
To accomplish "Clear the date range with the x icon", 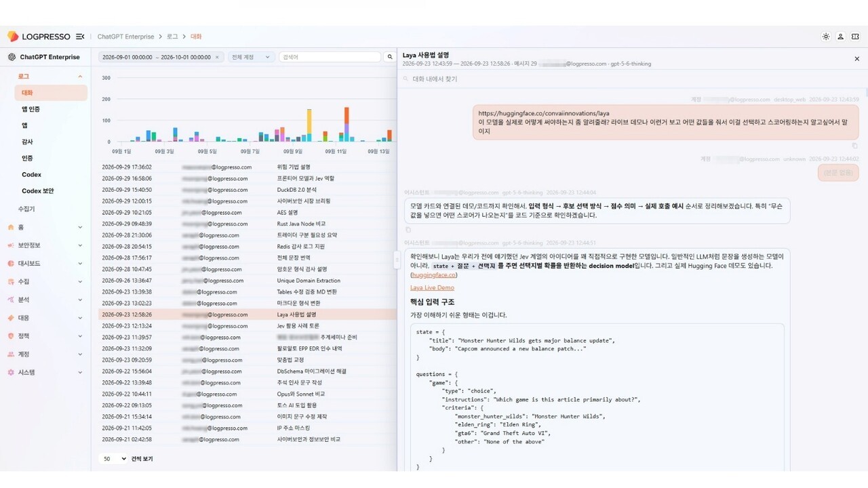I will pyautogui.click(x=217, y=58).
